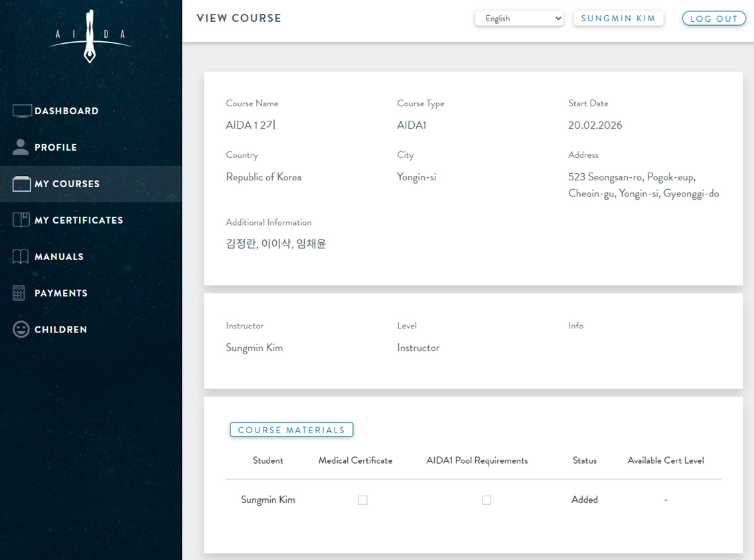754x560 pixels.
Task: Click the Dashboard monitor icon
Action: (x=22, y=111)
